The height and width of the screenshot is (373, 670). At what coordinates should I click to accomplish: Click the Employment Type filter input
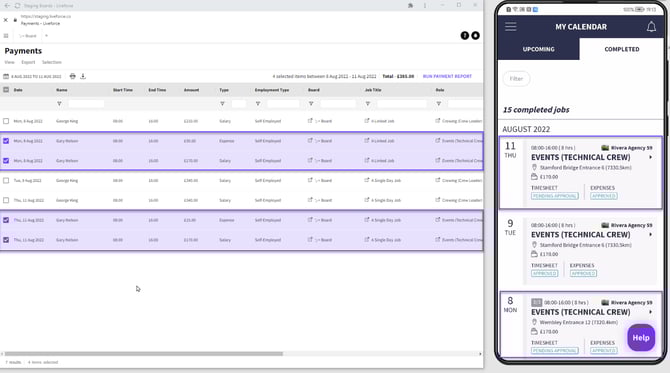click(283, 104)
